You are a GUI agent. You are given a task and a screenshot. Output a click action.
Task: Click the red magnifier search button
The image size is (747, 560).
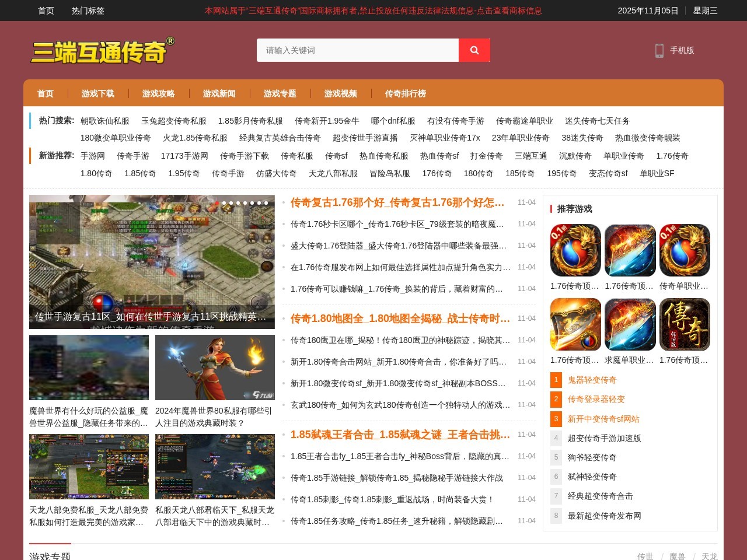pyautogui.click(x=474, y=50)
